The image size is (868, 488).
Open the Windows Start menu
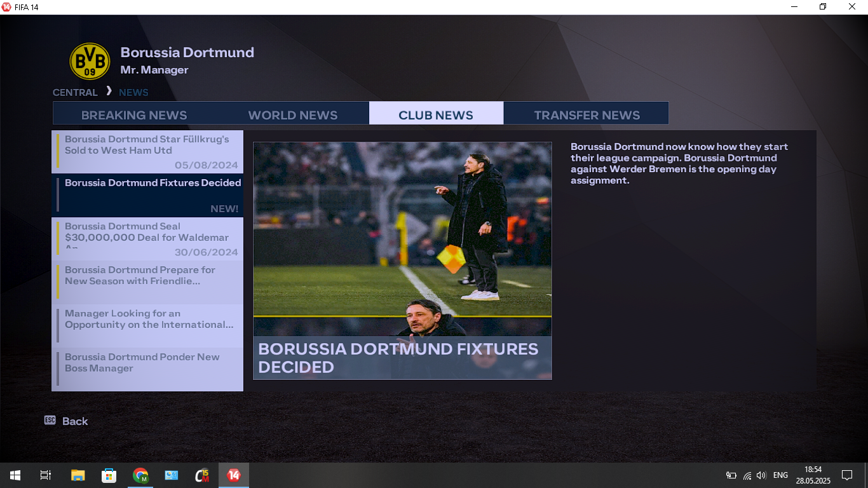tap(15, 475)
